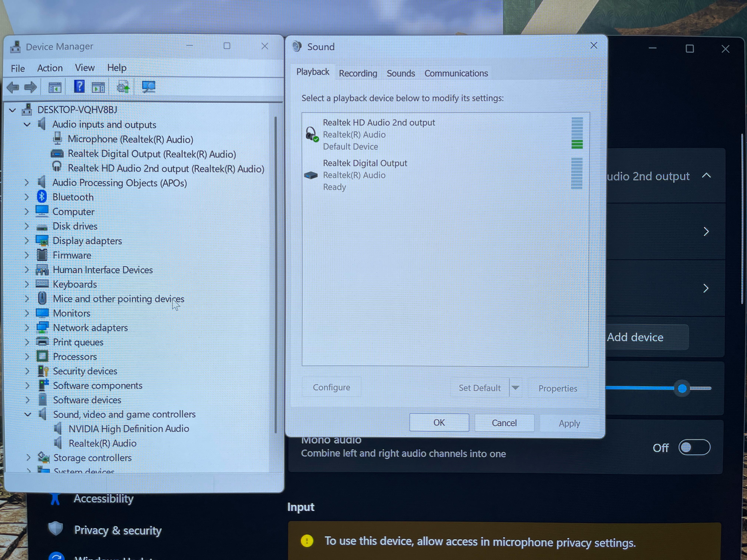Click the Realtek Digital Output device icon in Sound
The width and height of the screenshot is (747, 560).
311,175
